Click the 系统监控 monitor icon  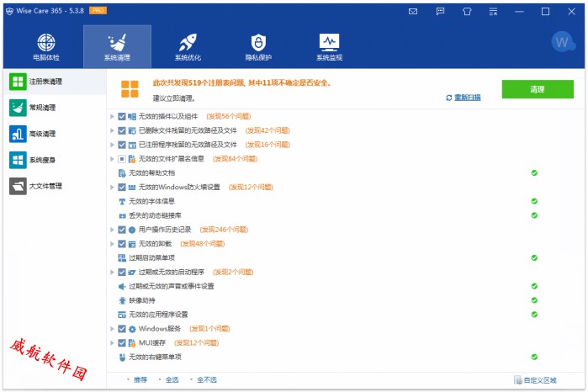[329, 42]
